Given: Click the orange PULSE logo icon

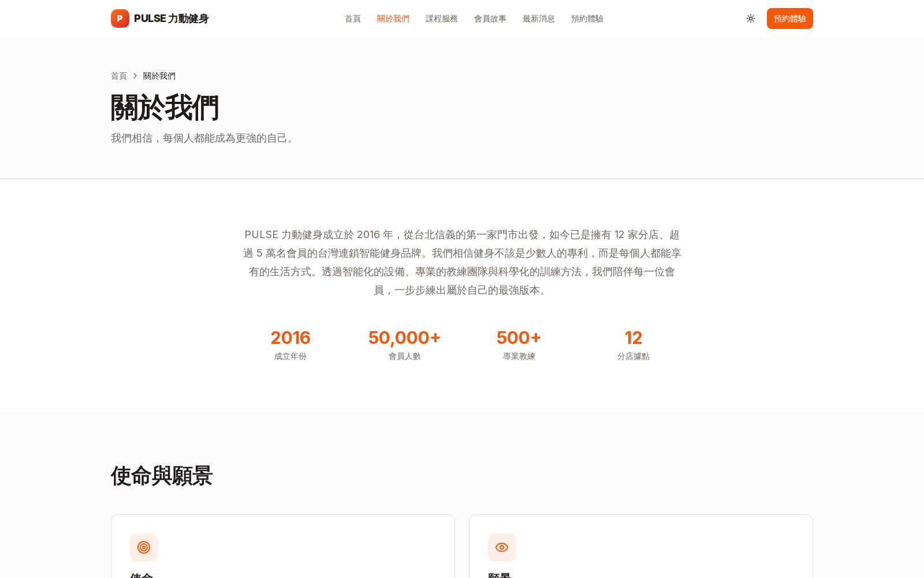Looking at the screenshot, I should coord(120,18).
